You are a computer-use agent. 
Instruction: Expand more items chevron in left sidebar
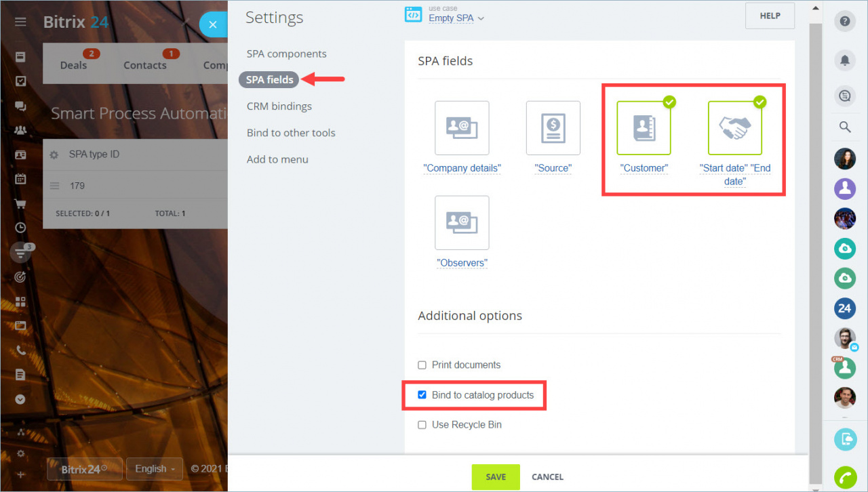20,399
